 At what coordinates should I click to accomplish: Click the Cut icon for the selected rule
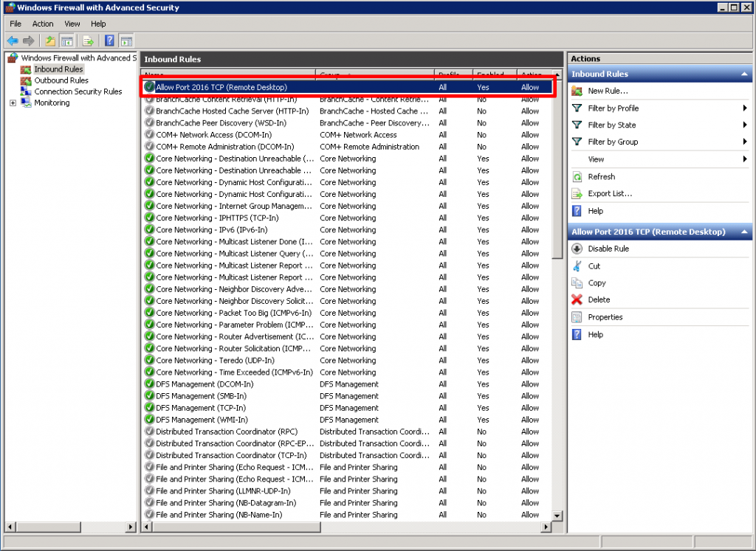(x=577, y=266)
